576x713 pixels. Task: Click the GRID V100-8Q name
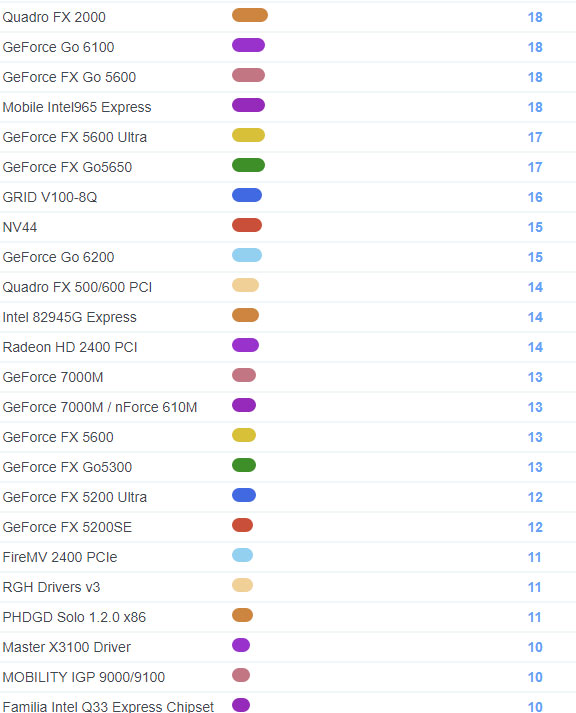tap(50, 197)
